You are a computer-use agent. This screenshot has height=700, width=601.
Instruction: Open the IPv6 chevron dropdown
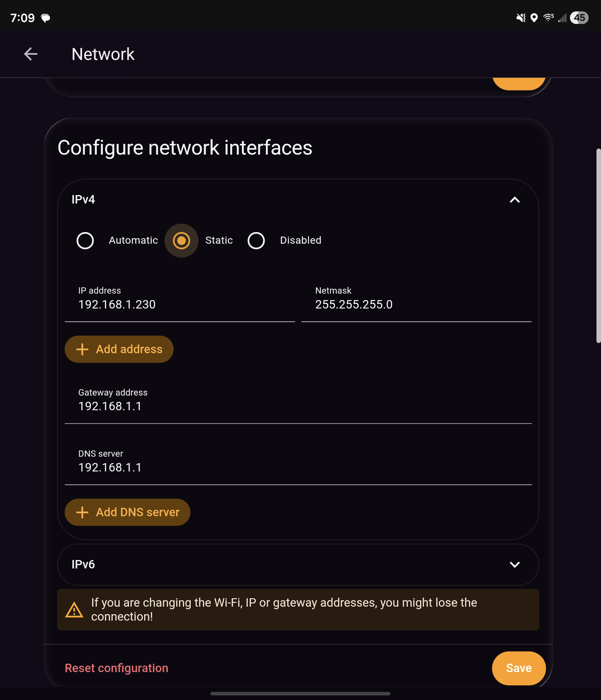pos(515,564)
